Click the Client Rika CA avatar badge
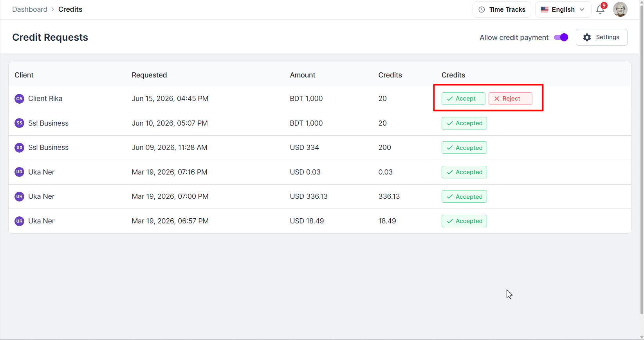Viewport: 644px width, 340px height. [x=19, y=99]
